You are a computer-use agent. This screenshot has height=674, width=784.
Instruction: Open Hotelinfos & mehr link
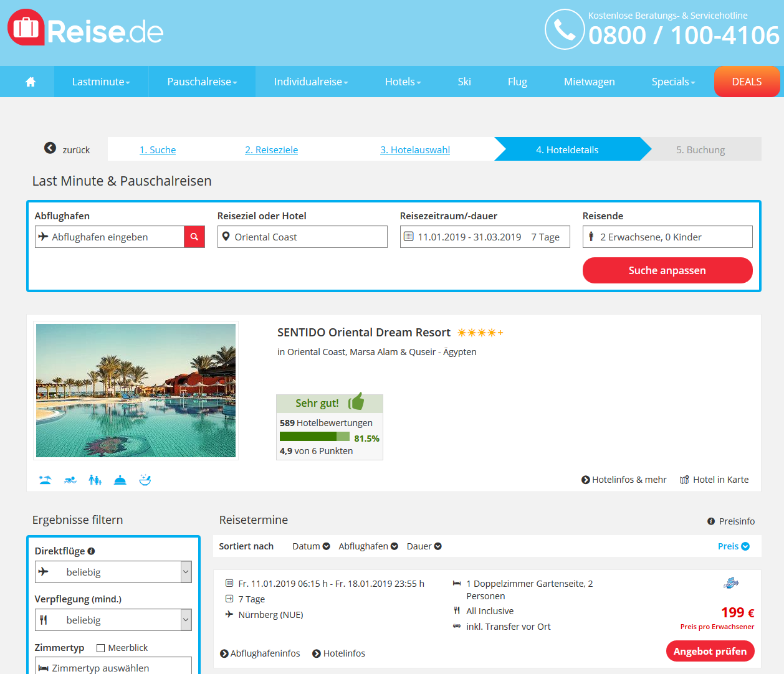pos(624,480)
